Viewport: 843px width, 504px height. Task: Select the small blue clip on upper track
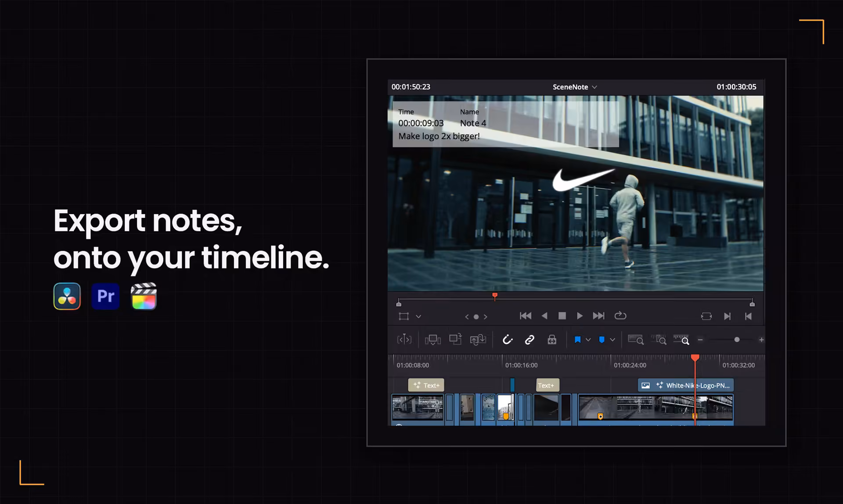point(512,385)
